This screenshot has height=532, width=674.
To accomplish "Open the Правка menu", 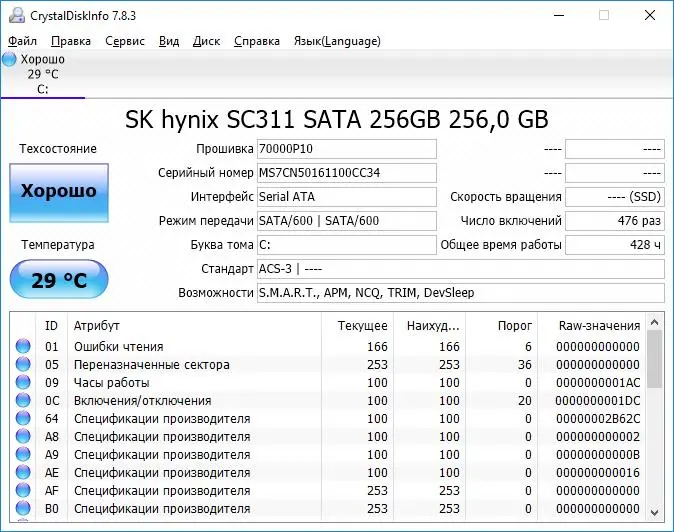I will 71,41.
